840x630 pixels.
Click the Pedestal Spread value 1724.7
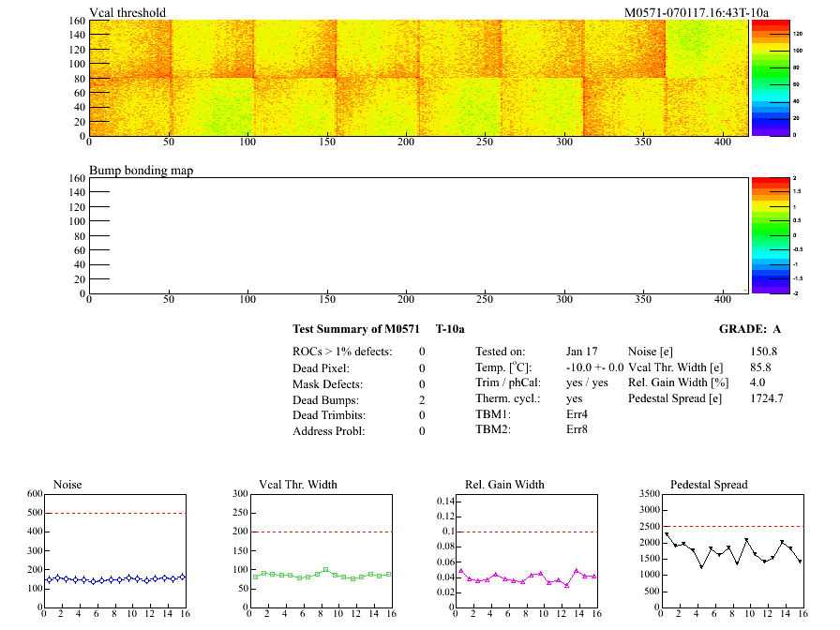click(x=767, y=398)
